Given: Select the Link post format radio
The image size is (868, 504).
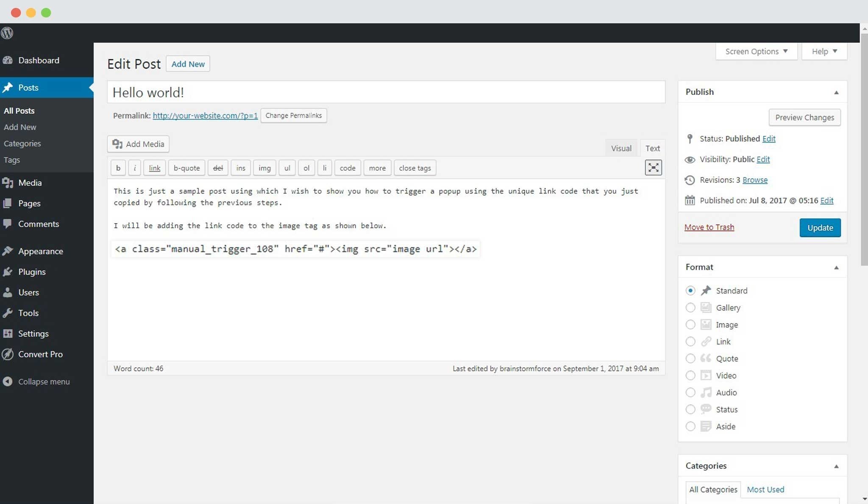Looking at the screenshot, I should click(690, 341).
